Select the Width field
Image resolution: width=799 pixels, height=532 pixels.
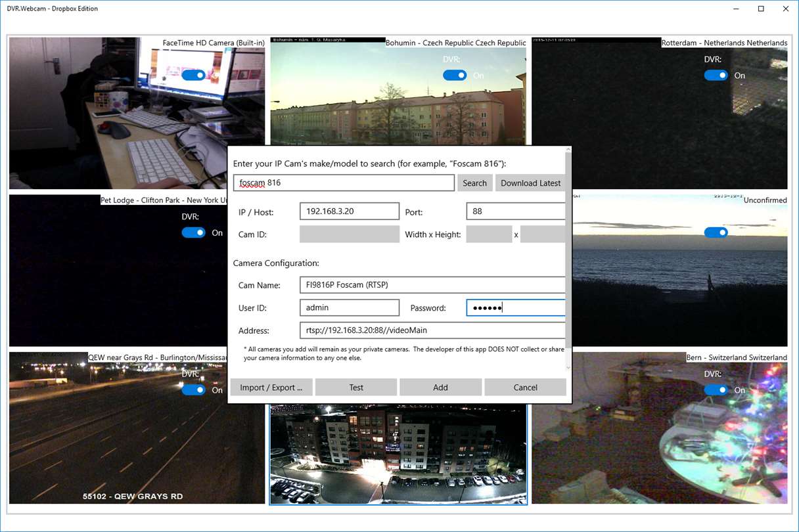coord(489,234)
